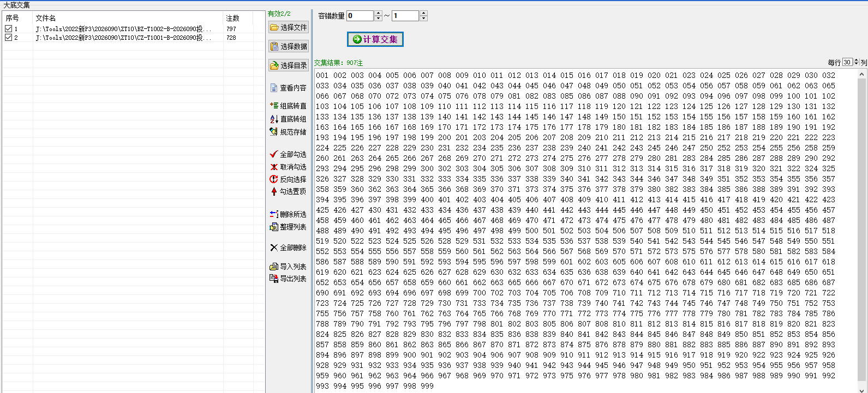Open 查看内容 to view file content
Screen dimensions: 868x393
pyautogui.click(x=289, y=88)
